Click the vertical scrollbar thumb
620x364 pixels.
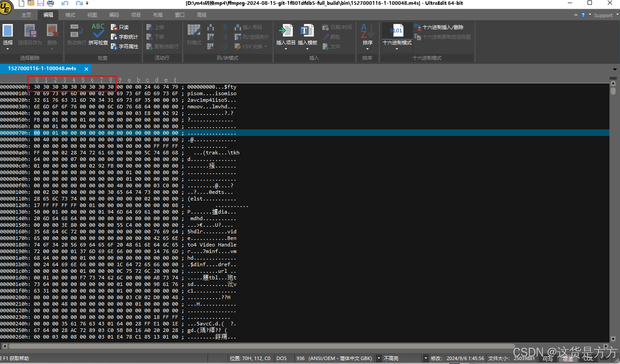(x=613, y=91)
